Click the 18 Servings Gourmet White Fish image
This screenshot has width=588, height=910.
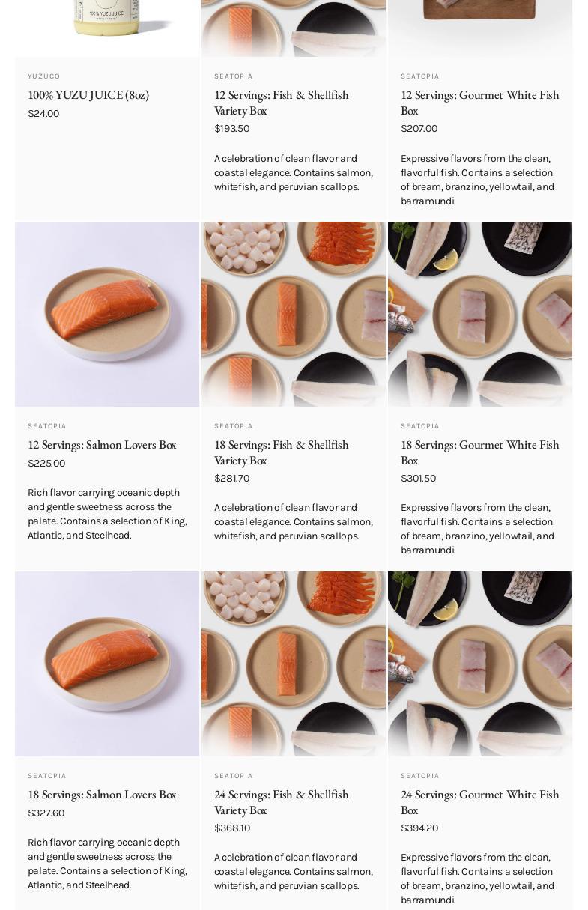click(x=480, y=314)
